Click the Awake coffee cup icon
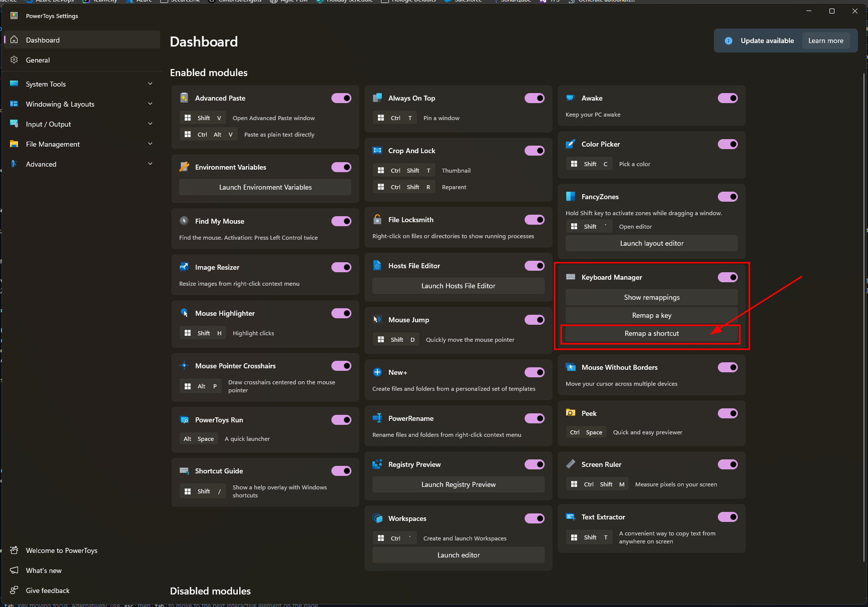This screenshot has height=607, width=868. tap(571, 98)
